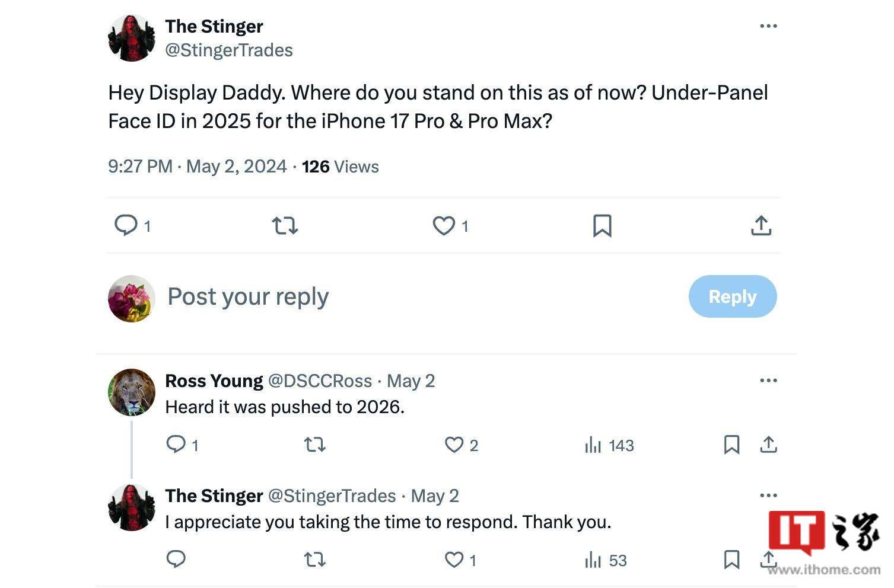Open more options on The Stinger's thank-you reply
Screen dimensions: 894x588
click(768, 496)
